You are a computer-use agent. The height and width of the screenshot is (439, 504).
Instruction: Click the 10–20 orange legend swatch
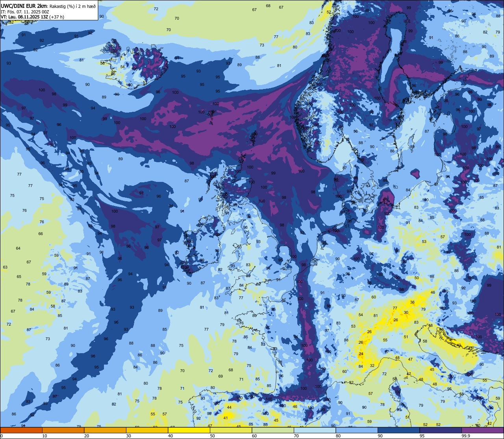(63, 430)
